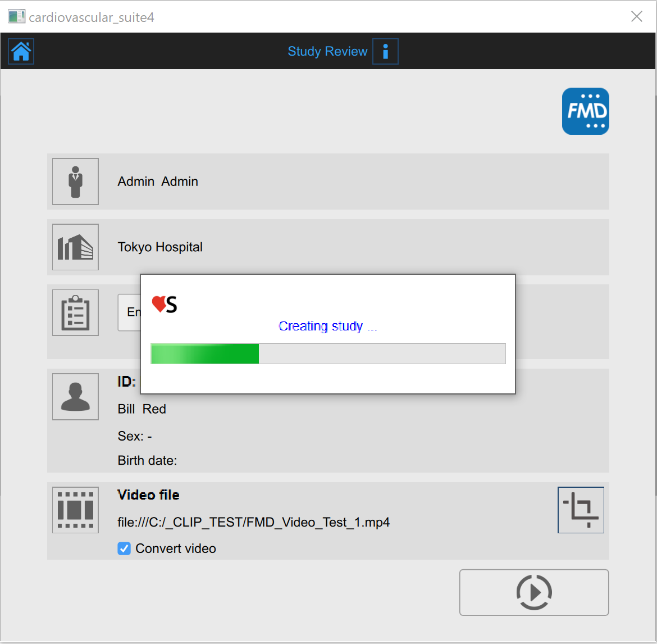Select the video film strip icon
The image size is (657, 644).
point(75,510)
